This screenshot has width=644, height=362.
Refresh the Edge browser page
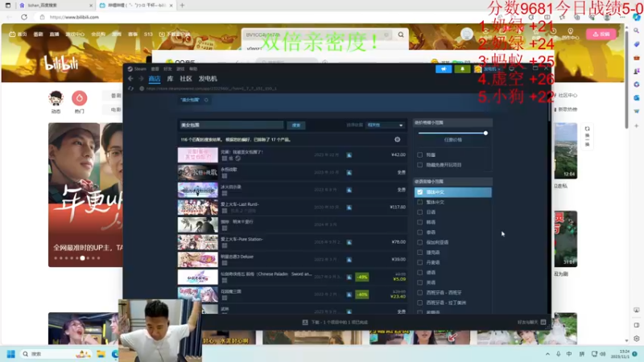tap(24, 17)
